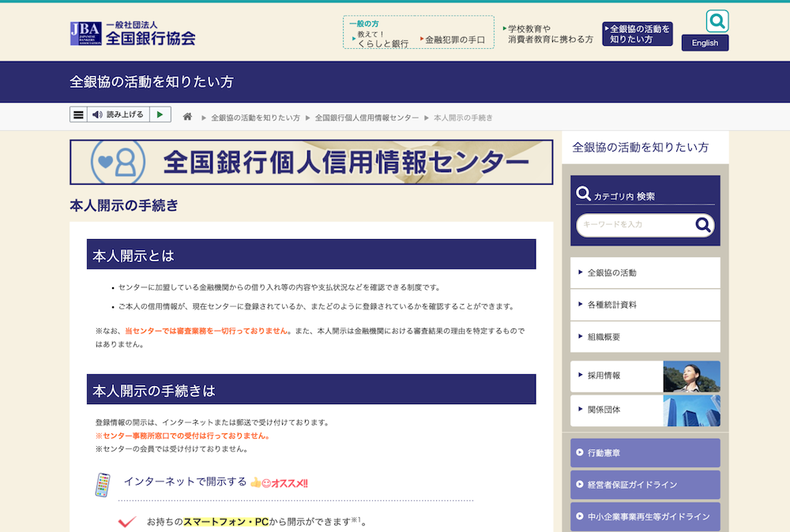Image resolution: width=790 pixels, height=532 pixels.
Task: Click the orange note センター事務所窓口での受付は行っておりません
Action: (x=182, y=436)
